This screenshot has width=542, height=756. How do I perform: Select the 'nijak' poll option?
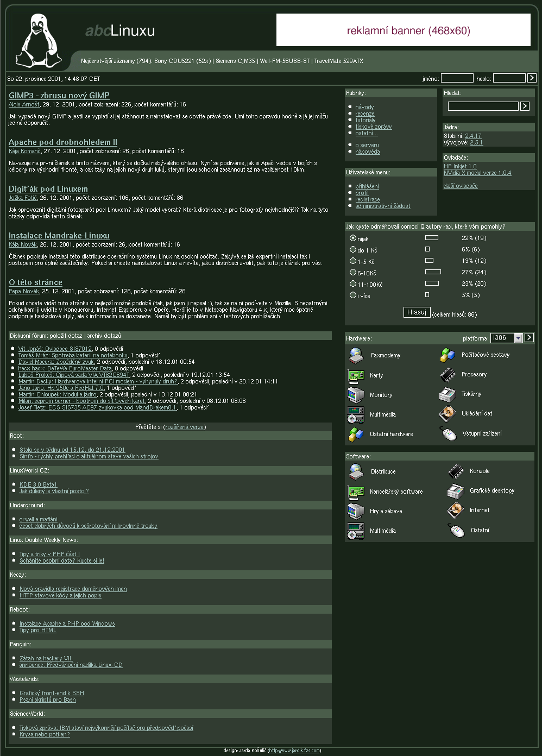point(353,238)
